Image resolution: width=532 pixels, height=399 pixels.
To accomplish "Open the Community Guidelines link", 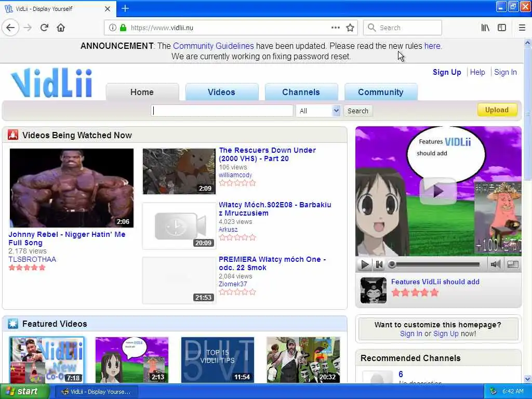I will 214,46.
